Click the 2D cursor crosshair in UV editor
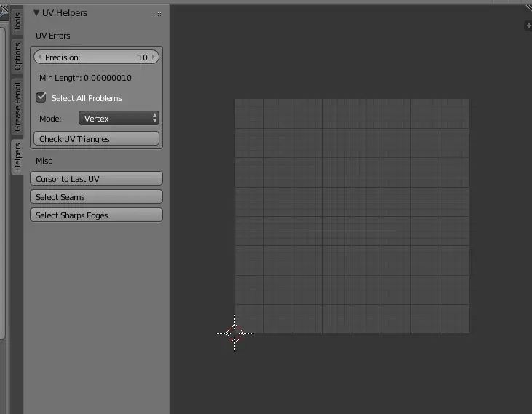 tap(235, 333)
